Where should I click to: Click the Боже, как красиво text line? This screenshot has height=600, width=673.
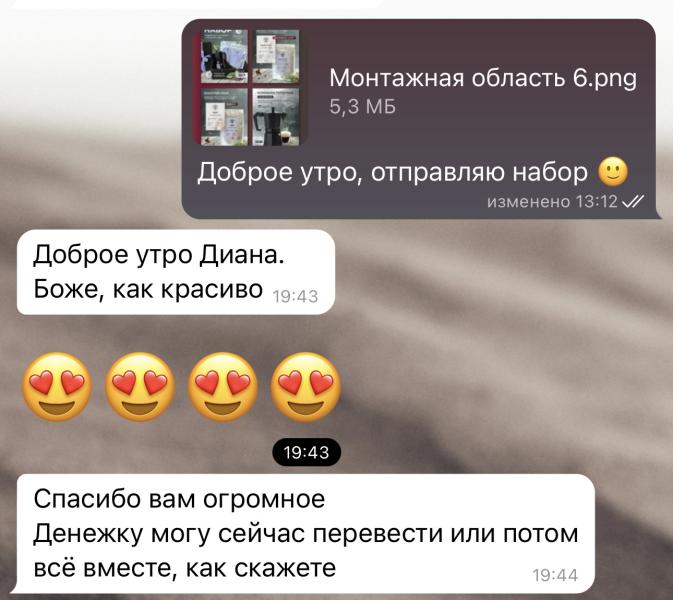click(148, 289)
